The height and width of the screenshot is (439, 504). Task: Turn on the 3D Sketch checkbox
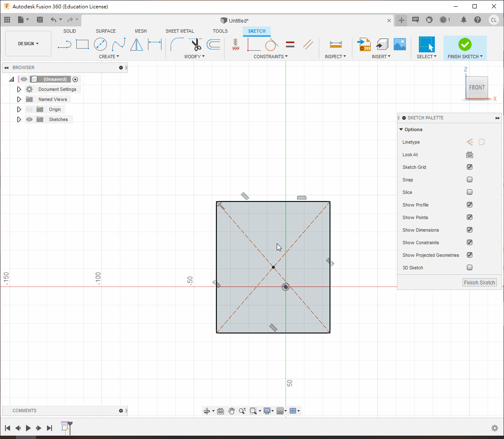pos(470,268)
